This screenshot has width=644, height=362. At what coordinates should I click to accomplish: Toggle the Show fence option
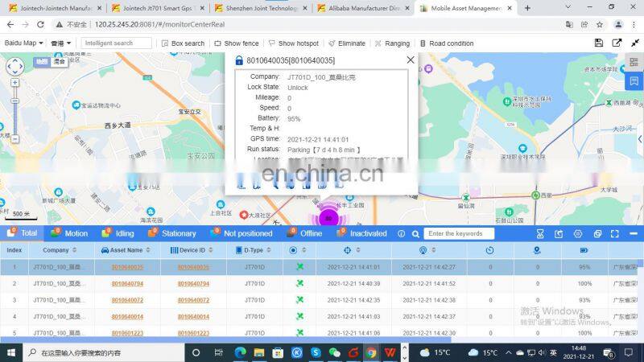235,43
